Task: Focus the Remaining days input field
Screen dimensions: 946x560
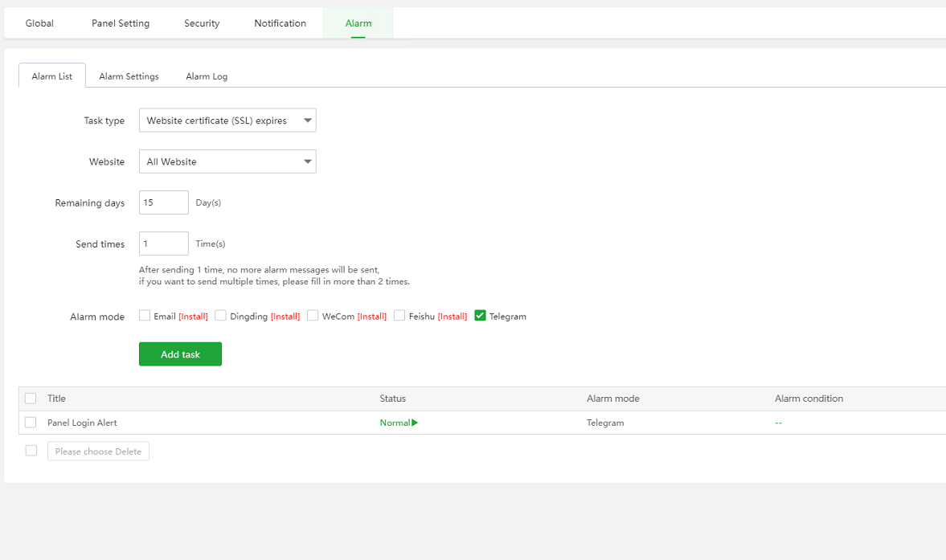Action: click(x=164, y=202)
